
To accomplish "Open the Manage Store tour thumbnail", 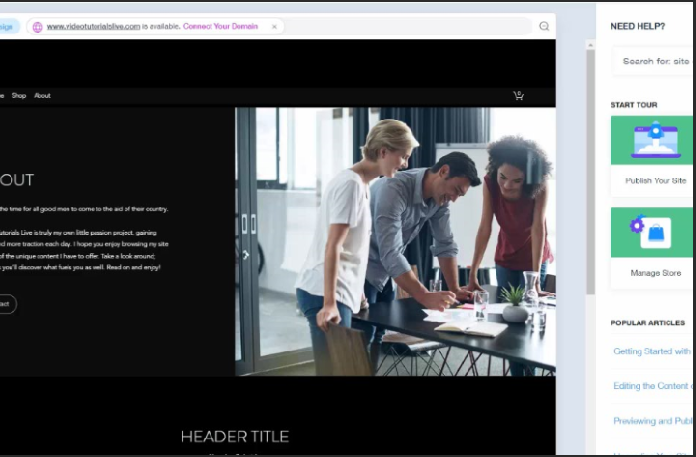I will [652, 232].
